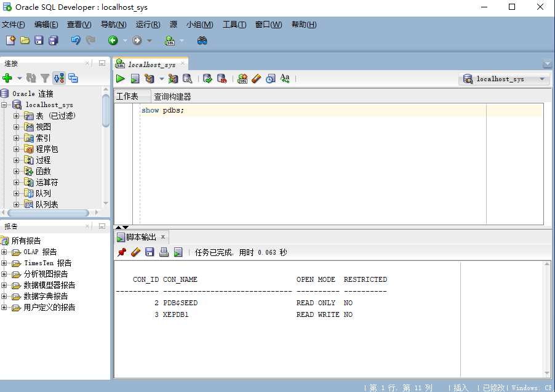Open the 运行(R) menu
Image resolution: width=555 pixels, height=392 pixels.
[148, 25]
